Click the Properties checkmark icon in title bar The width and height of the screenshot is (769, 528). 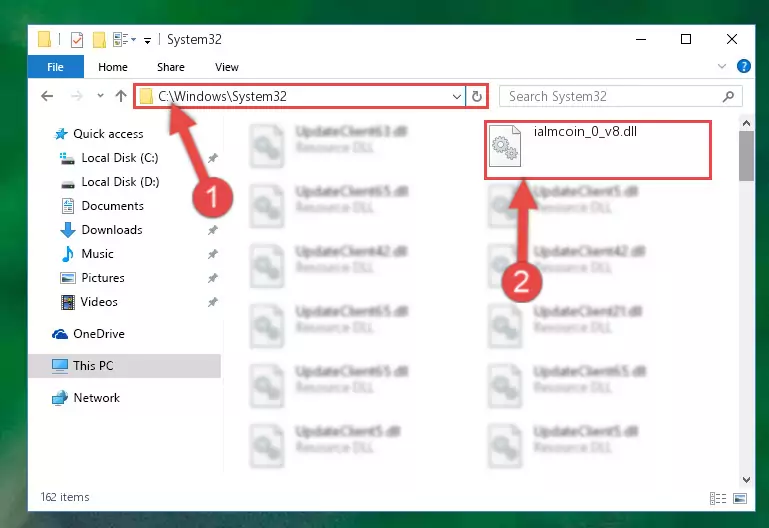point(77,40)
